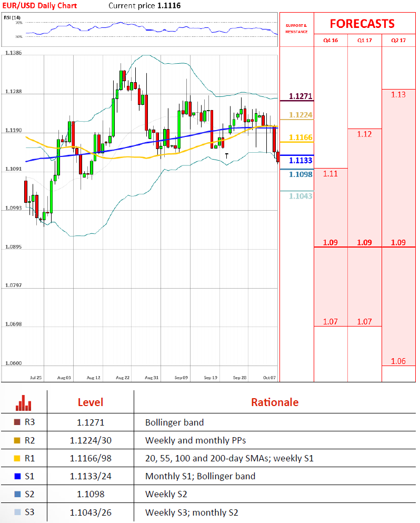Screen dimensions: 420x523
Task: Click the 1.1288 price axis label
Action: 13,92
